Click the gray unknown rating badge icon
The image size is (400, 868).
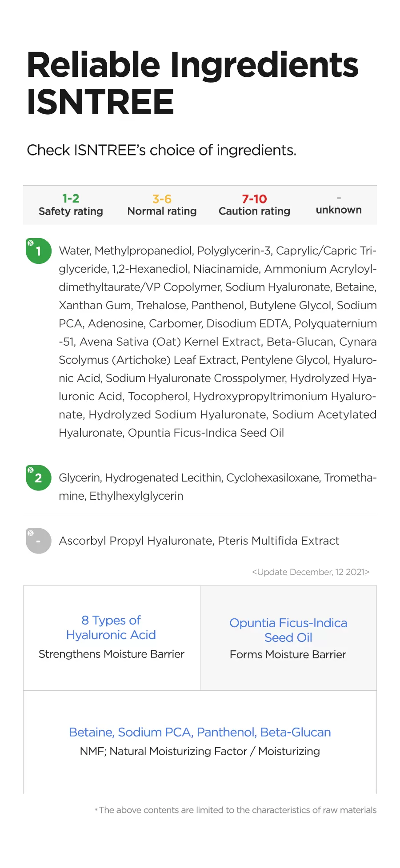tap(39, 541)
